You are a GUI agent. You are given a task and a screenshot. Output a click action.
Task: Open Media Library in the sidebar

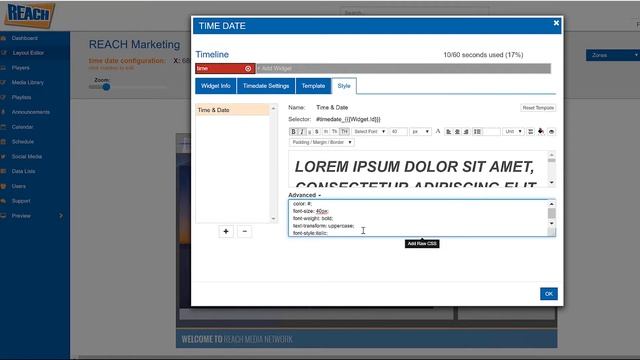pos(27,82)
